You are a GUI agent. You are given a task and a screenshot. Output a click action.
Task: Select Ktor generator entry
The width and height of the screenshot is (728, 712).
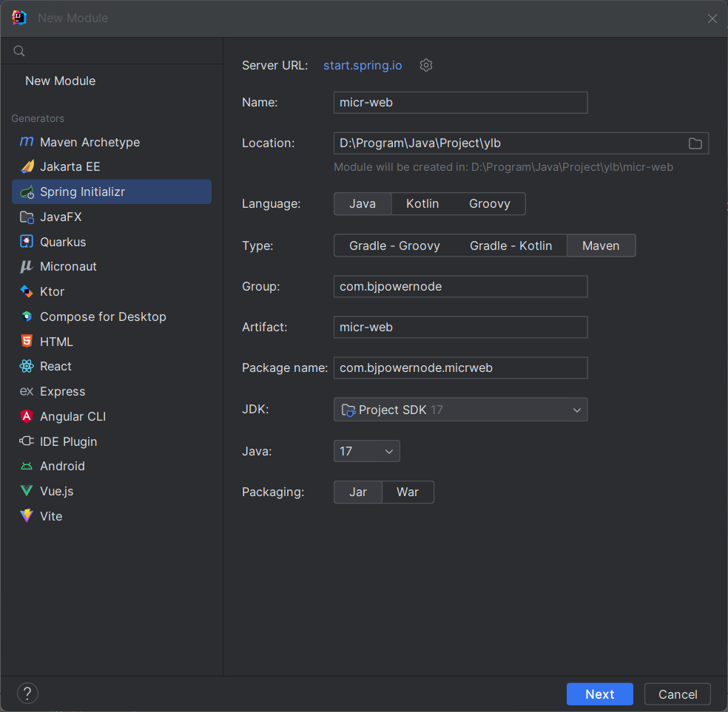pyautogui.click(x=112, y=291)
